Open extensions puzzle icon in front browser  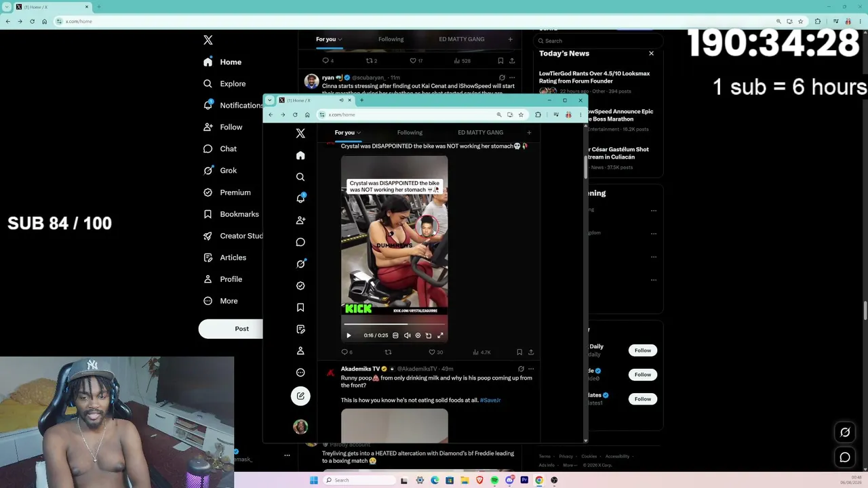tap(538, 115)
